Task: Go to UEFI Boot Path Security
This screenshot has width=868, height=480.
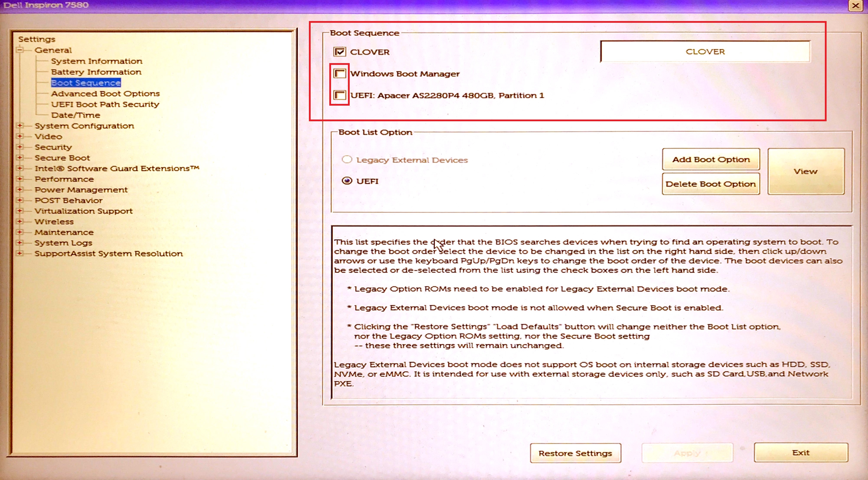Action: coord(105,104)
